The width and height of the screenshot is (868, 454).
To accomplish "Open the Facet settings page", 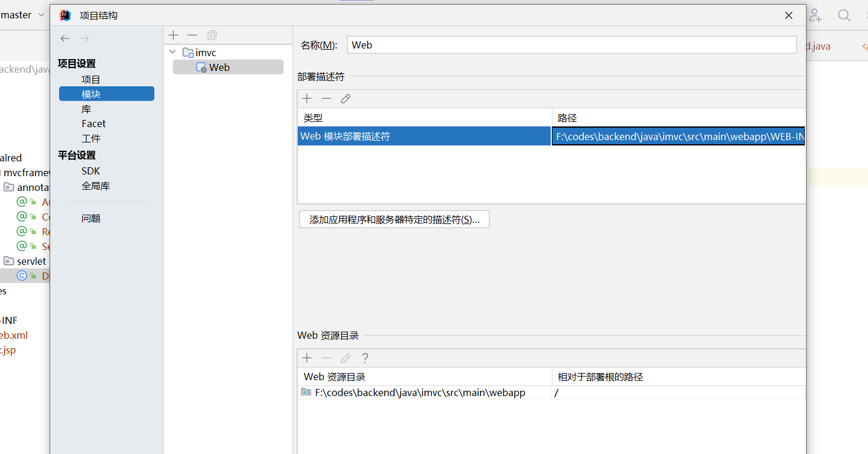I will click(93, 124).
